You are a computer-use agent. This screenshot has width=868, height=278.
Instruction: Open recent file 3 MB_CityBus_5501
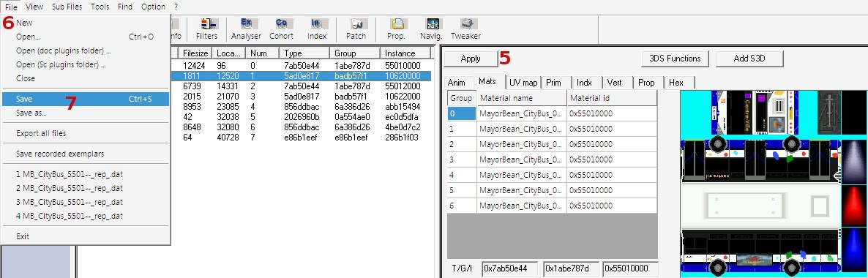[x=86, y=202]
